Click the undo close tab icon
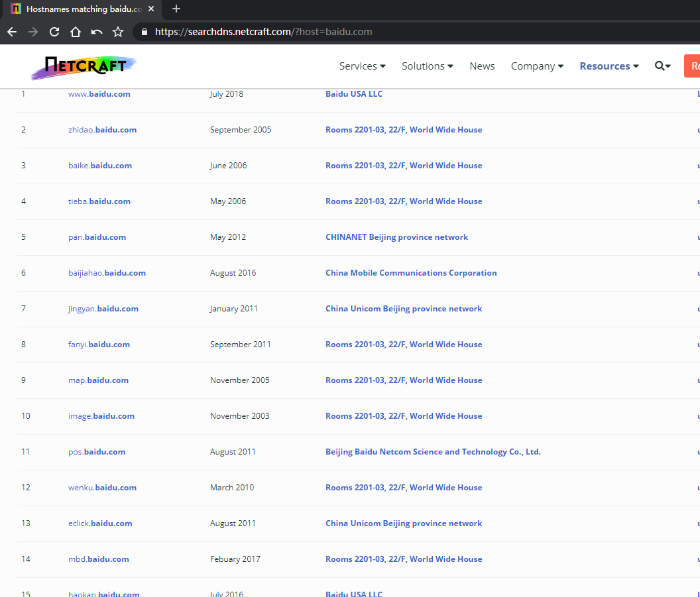700x597 pixels. [97, 32]
